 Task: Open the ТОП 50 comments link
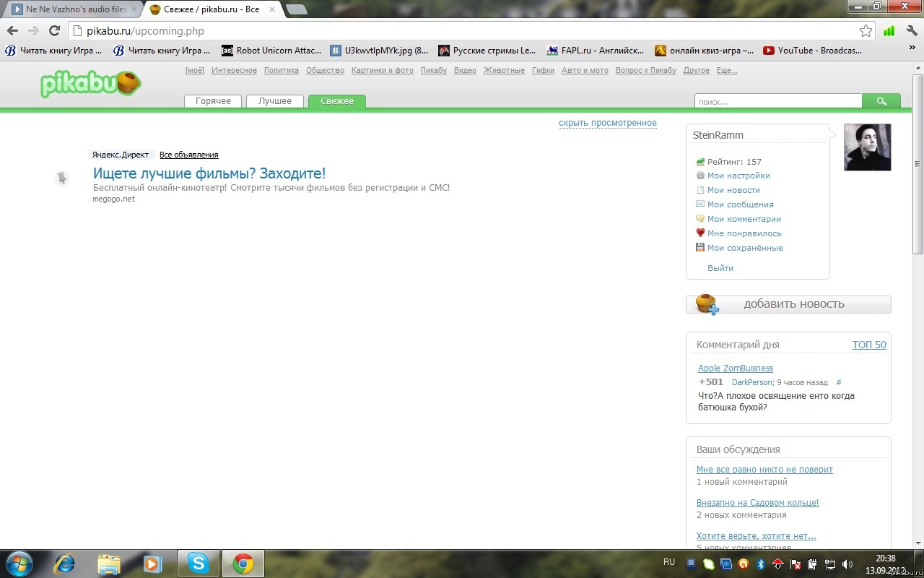pyautogui.click(x=868, y=345)
